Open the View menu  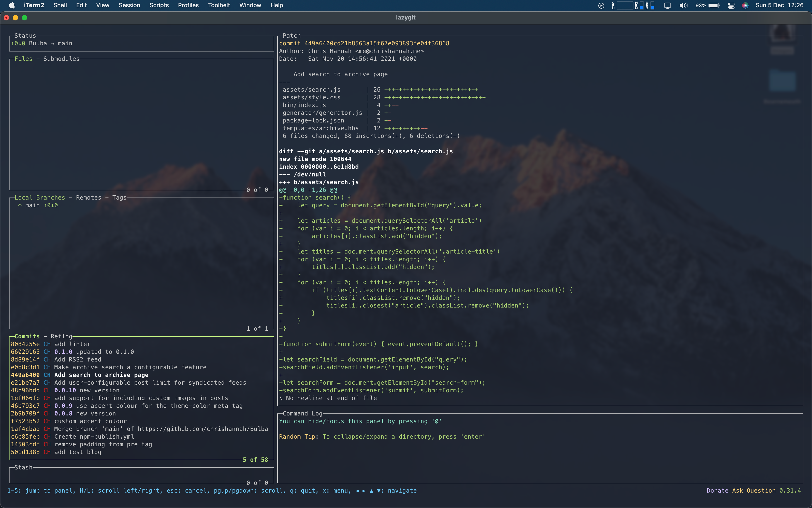(x=103, y=5)
